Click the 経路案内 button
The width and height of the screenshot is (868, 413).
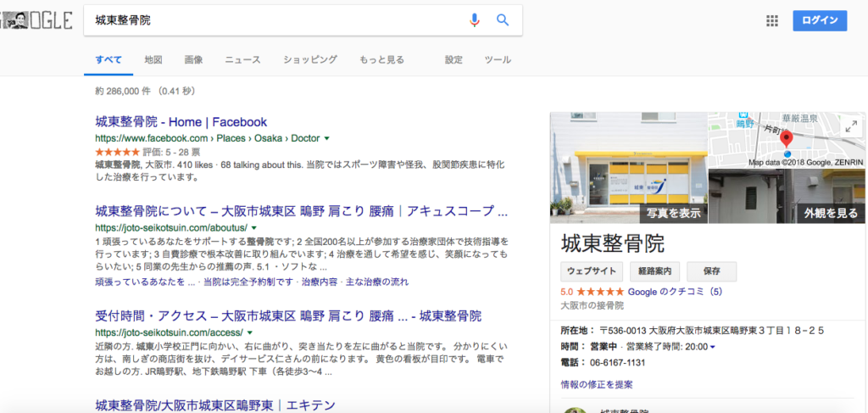pyautogui.click(x=655, y=271)
